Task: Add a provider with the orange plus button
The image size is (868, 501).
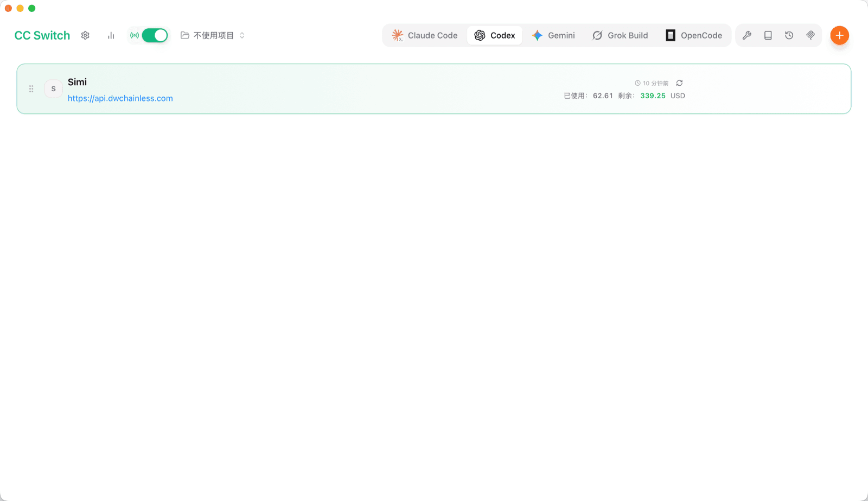Action: click(x=840, y=35)
